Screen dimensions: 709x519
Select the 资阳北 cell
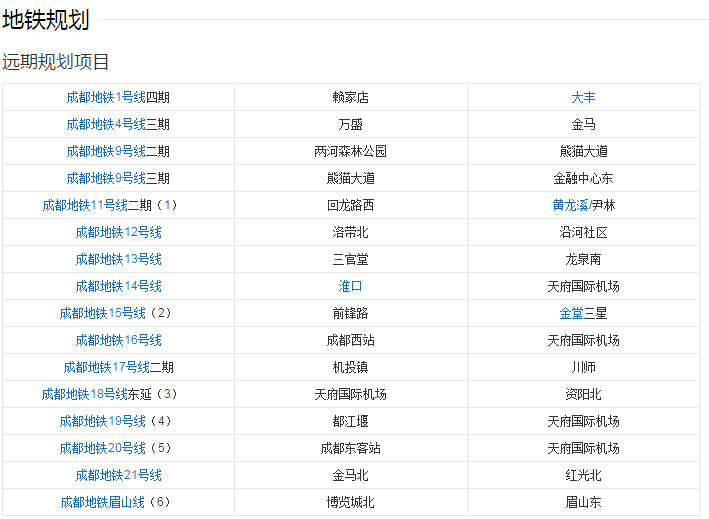tap(583, 395)
